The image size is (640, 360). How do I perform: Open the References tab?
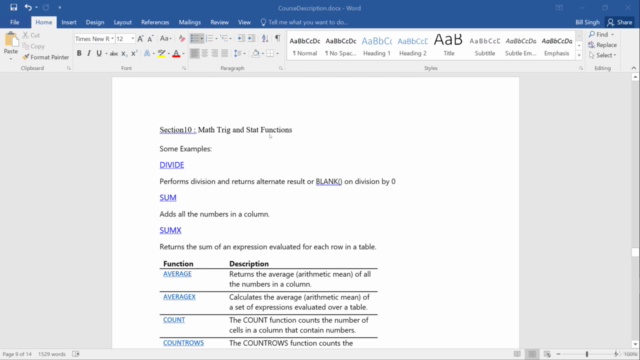[155, 22]
